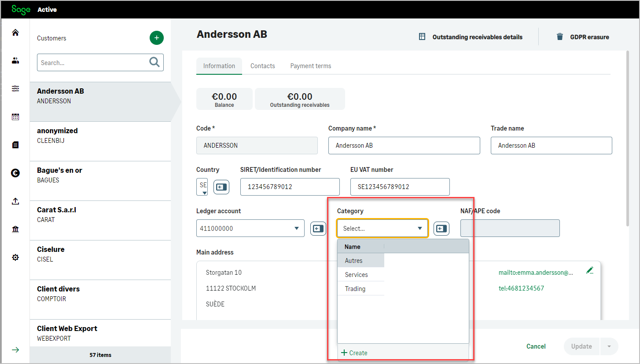The width and height of the screenshot is (640, 364).
Task: Open the Country dropdown
Action: (x=202, y=187)
